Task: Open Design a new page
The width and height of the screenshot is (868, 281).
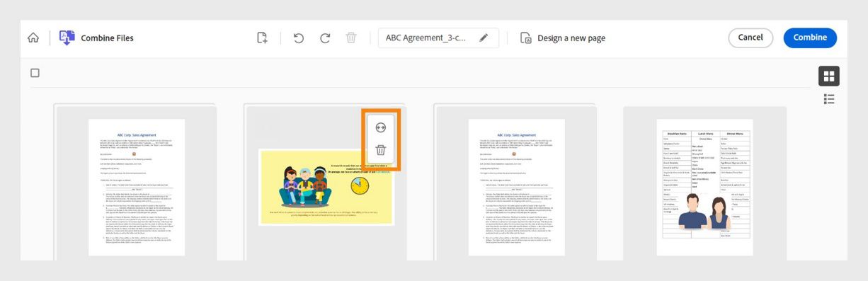Action: coord(571,38)
